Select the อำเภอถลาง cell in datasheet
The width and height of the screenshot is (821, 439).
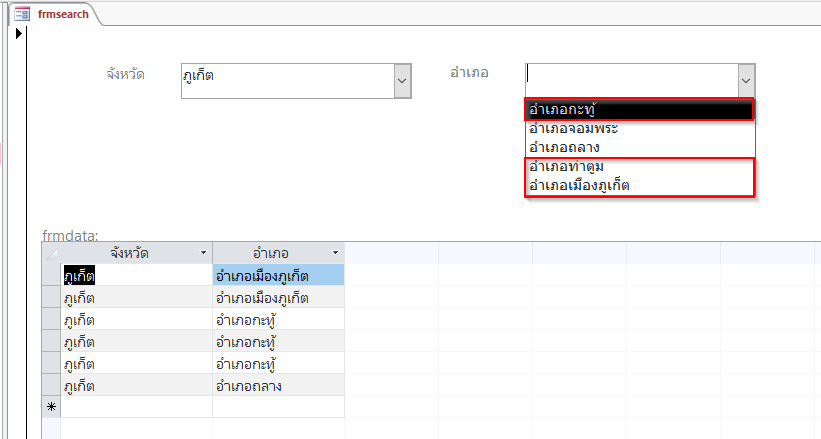click(x=279, y=385)
